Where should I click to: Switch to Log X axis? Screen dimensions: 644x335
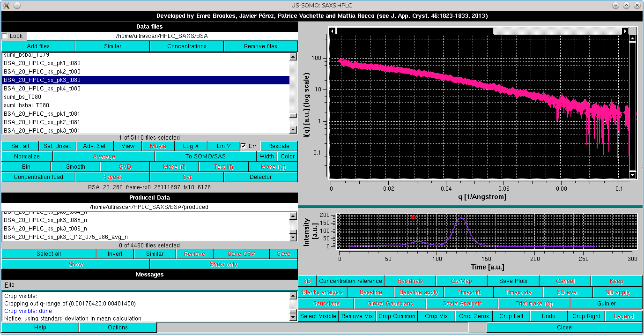pos(191,146)
